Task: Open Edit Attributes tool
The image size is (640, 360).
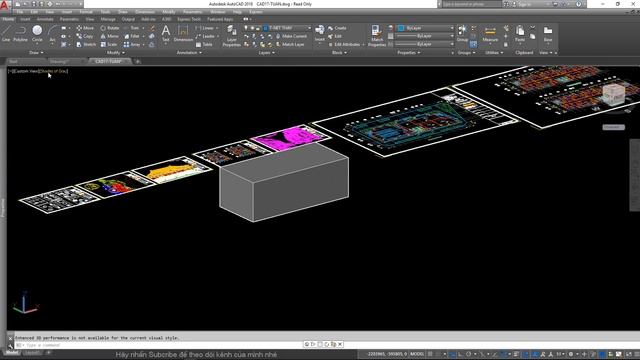Action: [344, 44]
